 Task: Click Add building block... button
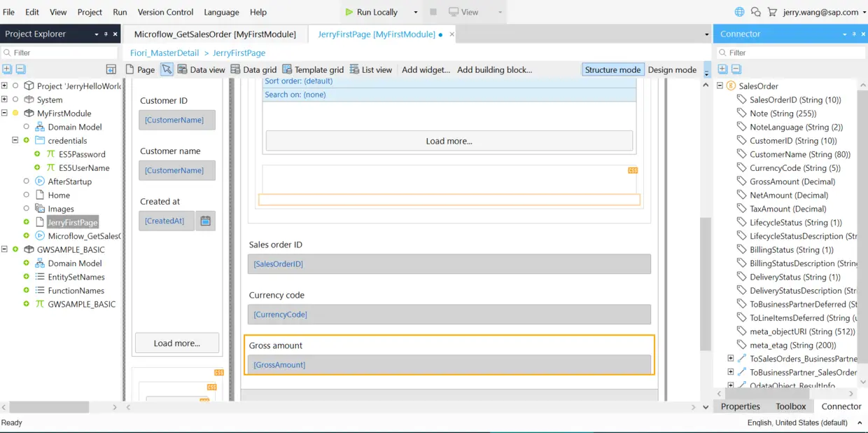coord(494,69)
